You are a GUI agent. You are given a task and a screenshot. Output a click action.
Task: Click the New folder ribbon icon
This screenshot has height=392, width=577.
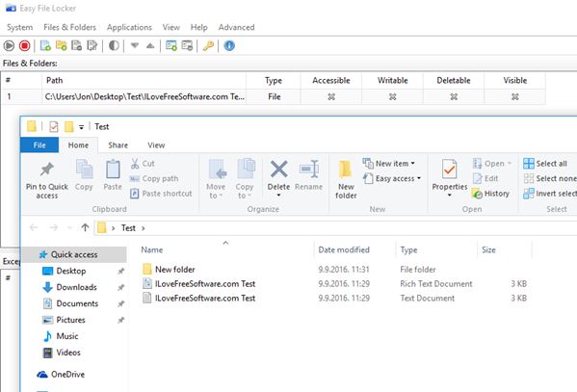(346, 170)
